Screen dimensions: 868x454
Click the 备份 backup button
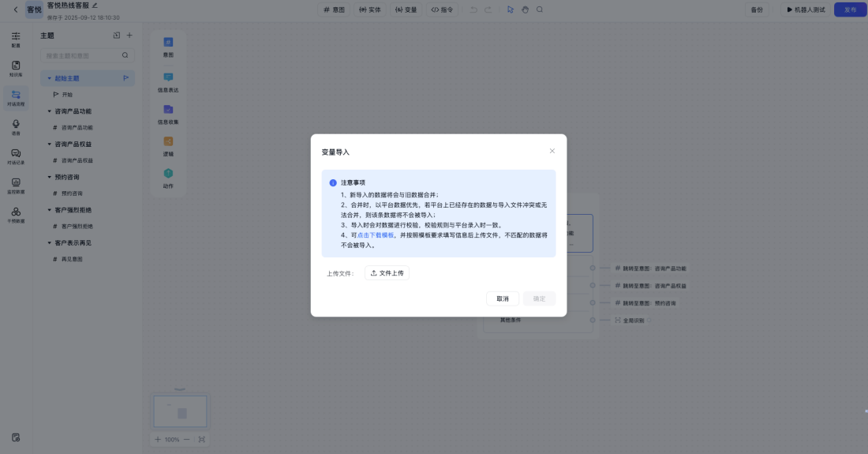[x=757, y=9]
